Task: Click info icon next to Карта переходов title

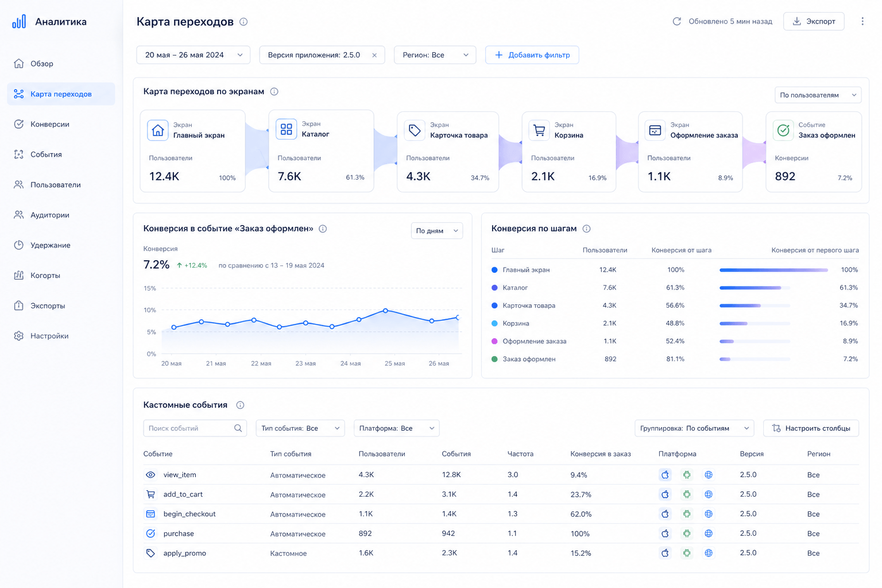Action: click(243, 22)
